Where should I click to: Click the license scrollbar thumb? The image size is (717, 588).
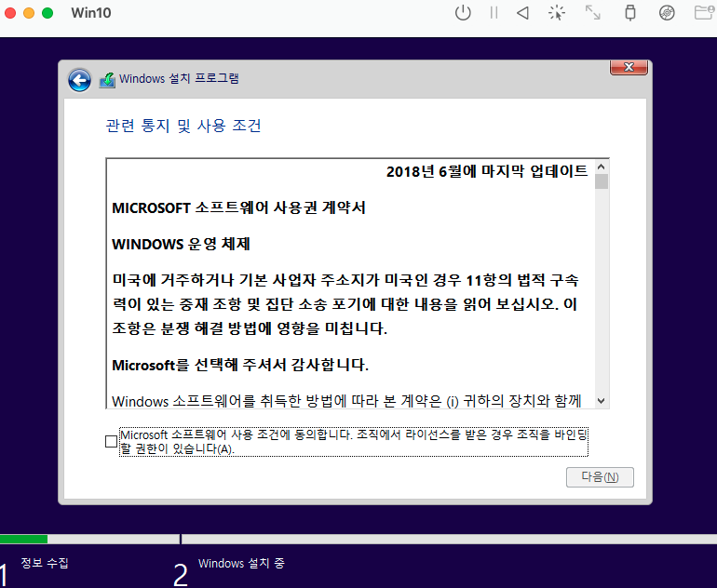coord(602,181)
